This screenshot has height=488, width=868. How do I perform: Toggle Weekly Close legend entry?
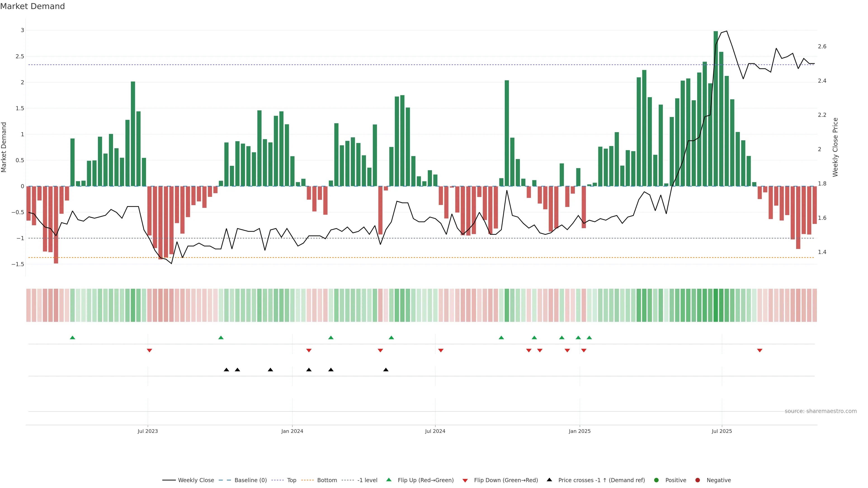coord(196,480)
